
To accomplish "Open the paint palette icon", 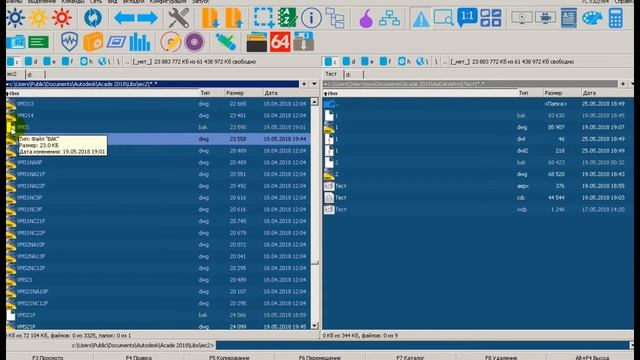I will pyautogui.click(x=592, y=18).
